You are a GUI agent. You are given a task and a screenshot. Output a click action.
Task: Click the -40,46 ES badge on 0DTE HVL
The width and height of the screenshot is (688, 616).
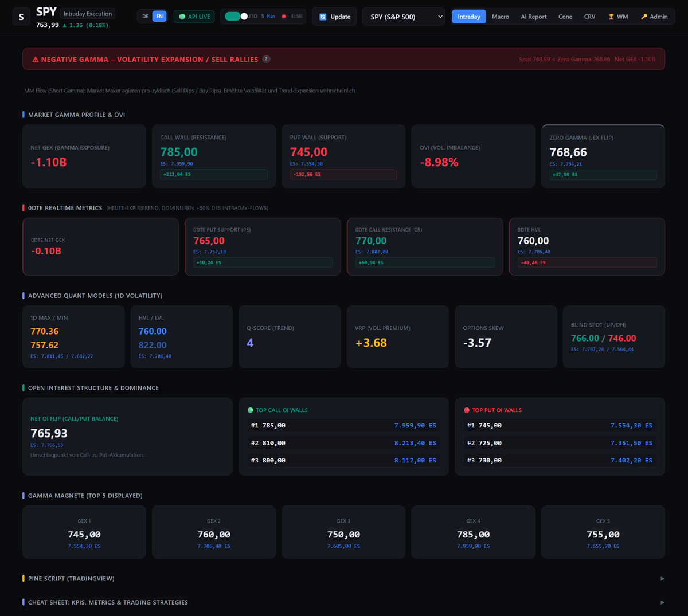click(x=587, y=262)
